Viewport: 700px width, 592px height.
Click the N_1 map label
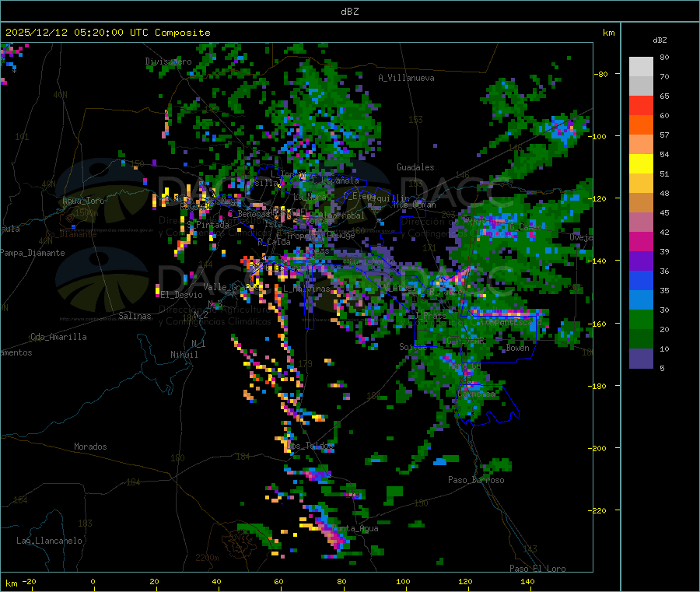198,344
